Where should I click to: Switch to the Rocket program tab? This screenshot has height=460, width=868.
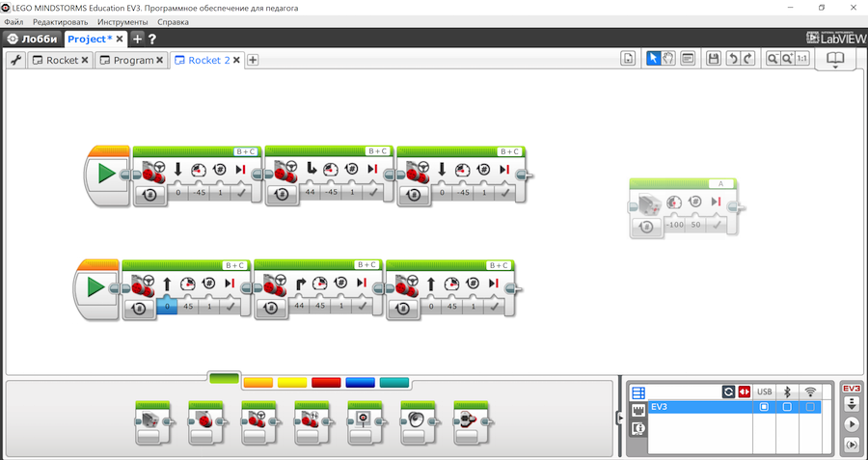[x=62, y=61]
